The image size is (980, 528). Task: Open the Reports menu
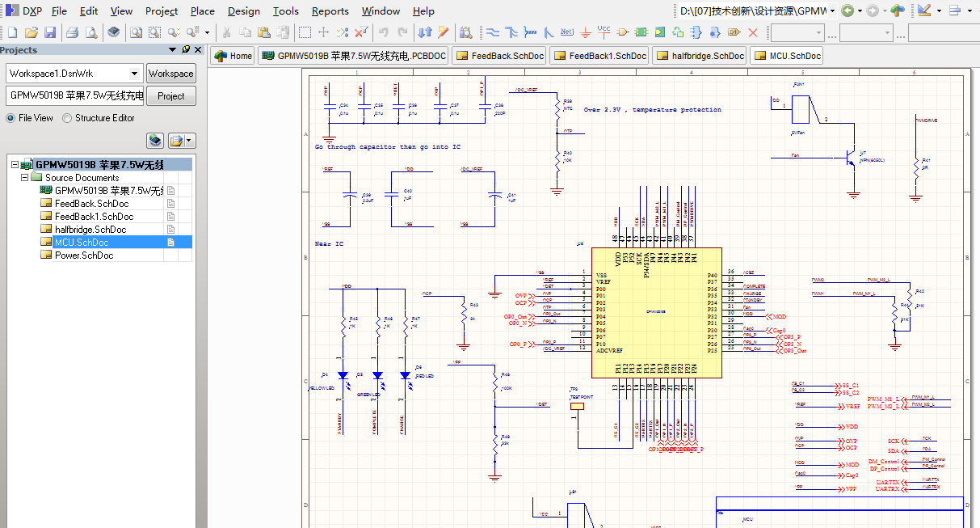(330, 11)
